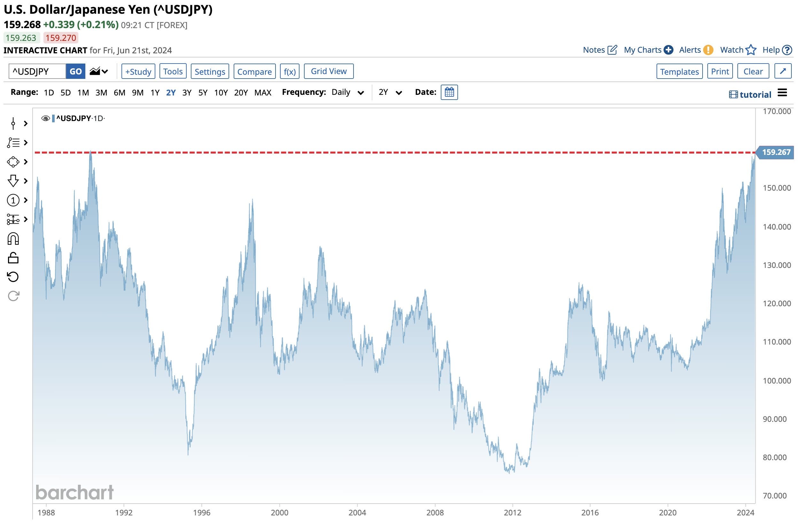Open the 2Y period dropdown
Screen dimensions: 801x532
coord(390,92)
